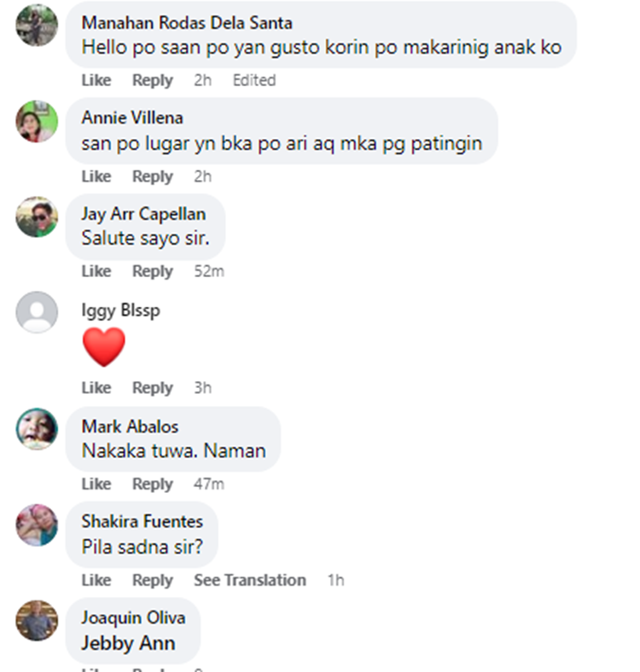This screenshot has width=640, height=672.
Task: Open the Edited label on Manahan's comment
Action: (254, 80)
